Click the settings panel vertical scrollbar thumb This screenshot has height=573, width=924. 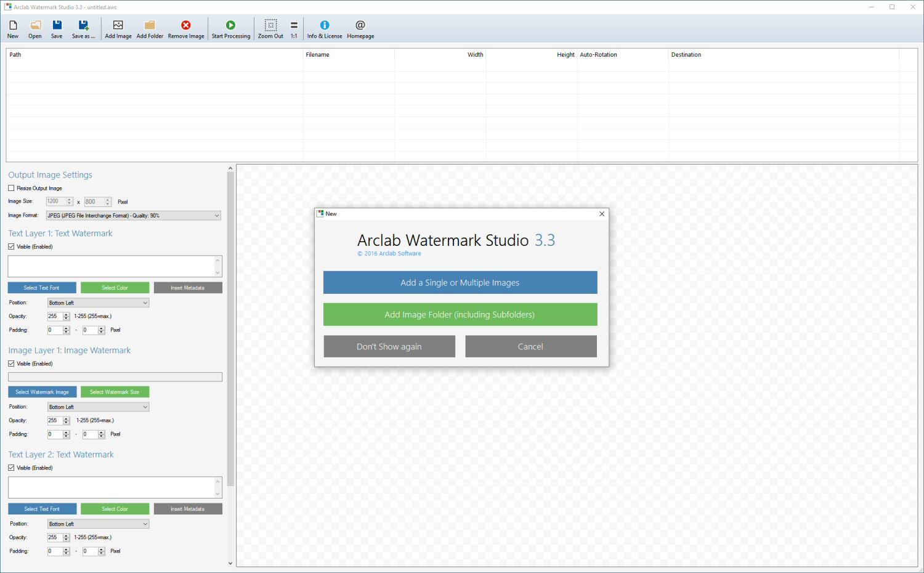(230, 329)
